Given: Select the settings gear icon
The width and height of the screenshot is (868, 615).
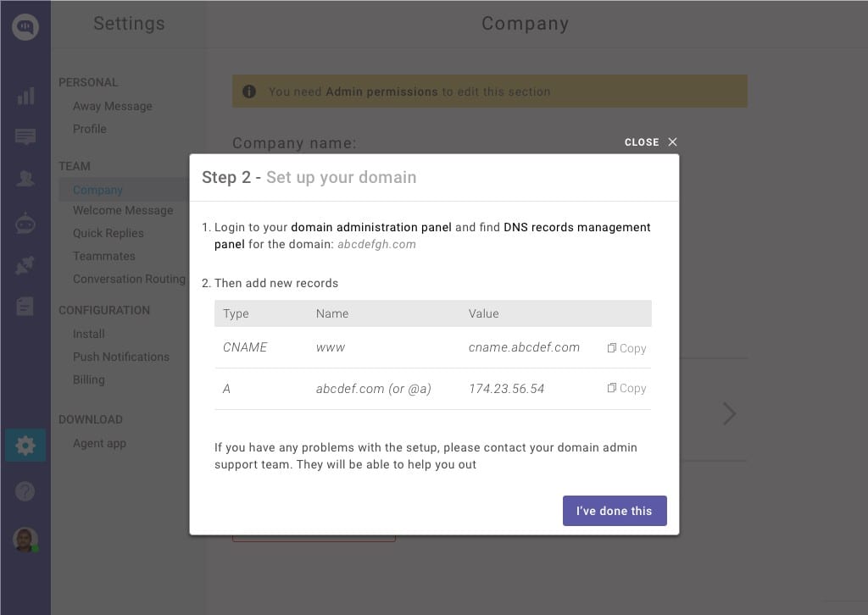Looking at the screenshot, I should click(25, 446).
